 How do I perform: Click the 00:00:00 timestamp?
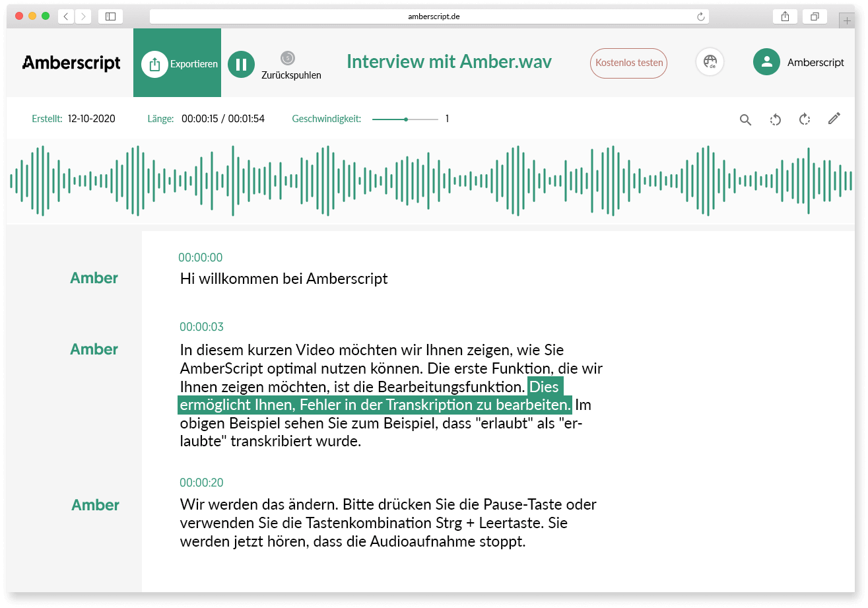coord(201,257)
